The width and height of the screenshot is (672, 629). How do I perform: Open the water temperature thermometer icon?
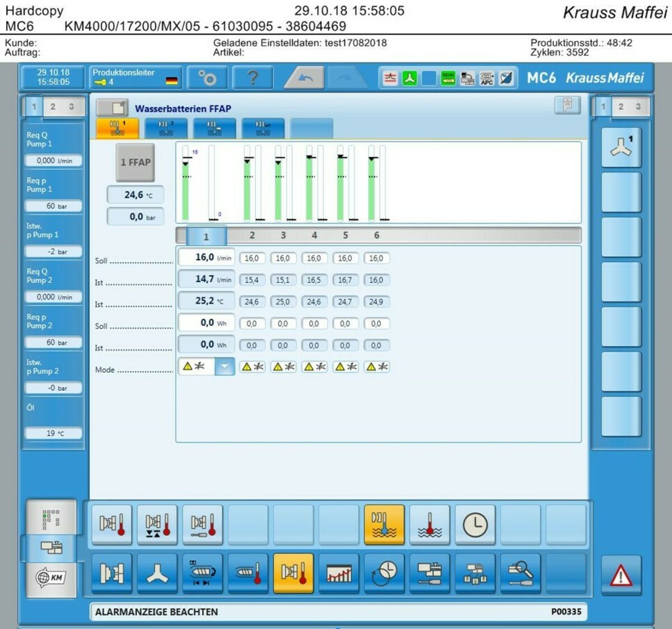429,524
